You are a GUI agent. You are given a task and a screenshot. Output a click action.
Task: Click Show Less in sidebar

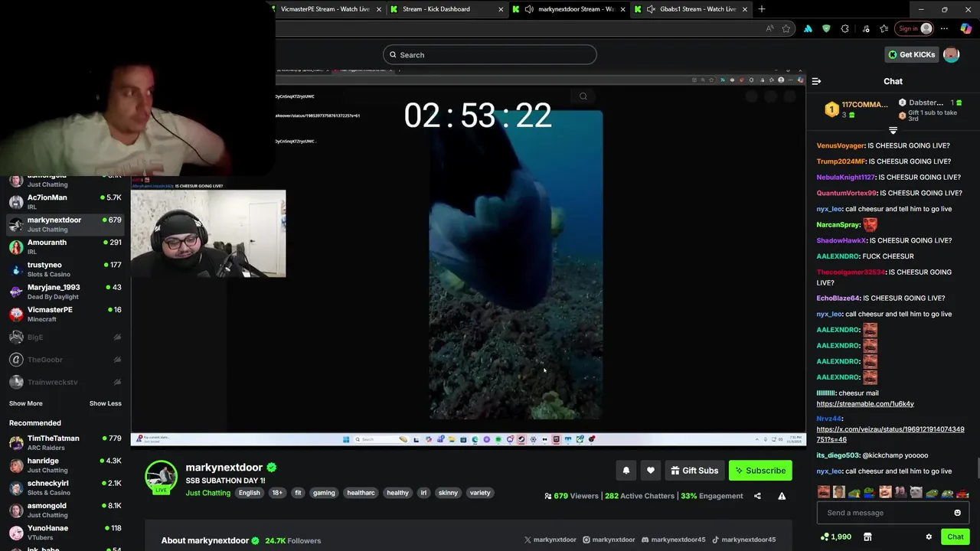coord(105,403)
